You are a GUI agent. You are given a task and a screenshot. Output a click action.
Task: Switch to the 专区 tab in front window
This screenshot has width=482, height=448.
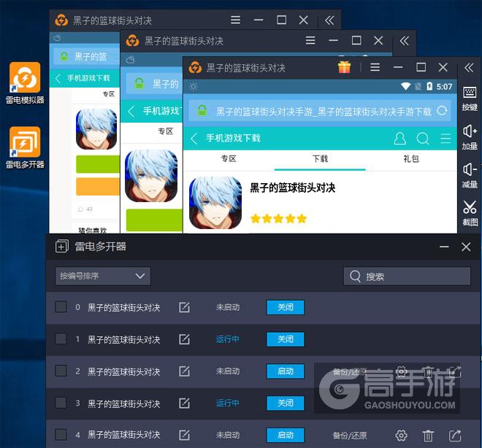[229, 159]
